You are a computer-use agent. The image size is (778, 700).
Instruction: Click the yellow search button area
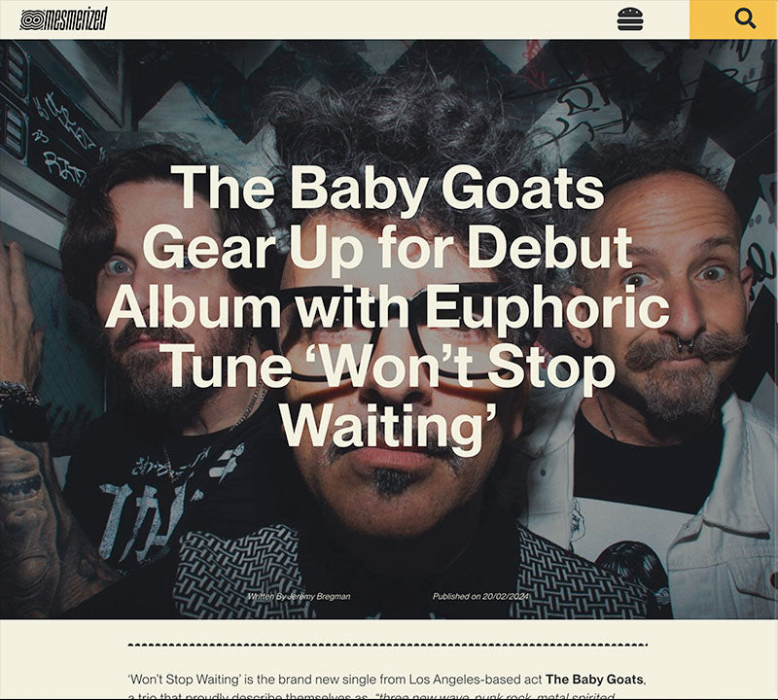pos(733,19)
